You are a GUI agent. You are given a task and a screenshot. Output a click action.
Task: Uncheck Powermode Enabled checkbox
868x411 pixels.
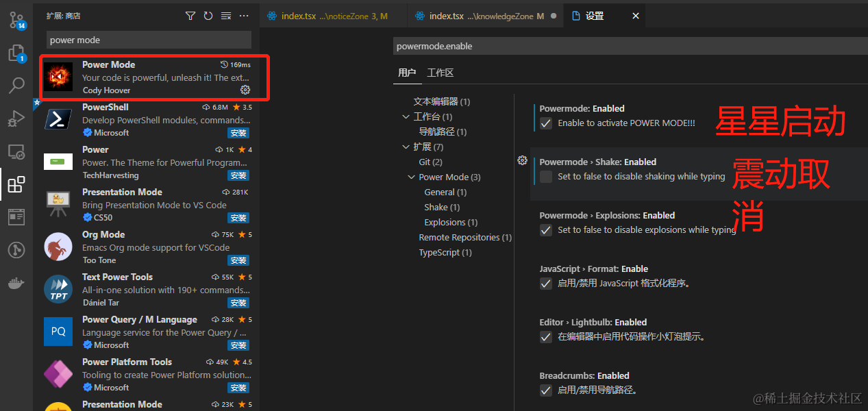click(546, 123)
